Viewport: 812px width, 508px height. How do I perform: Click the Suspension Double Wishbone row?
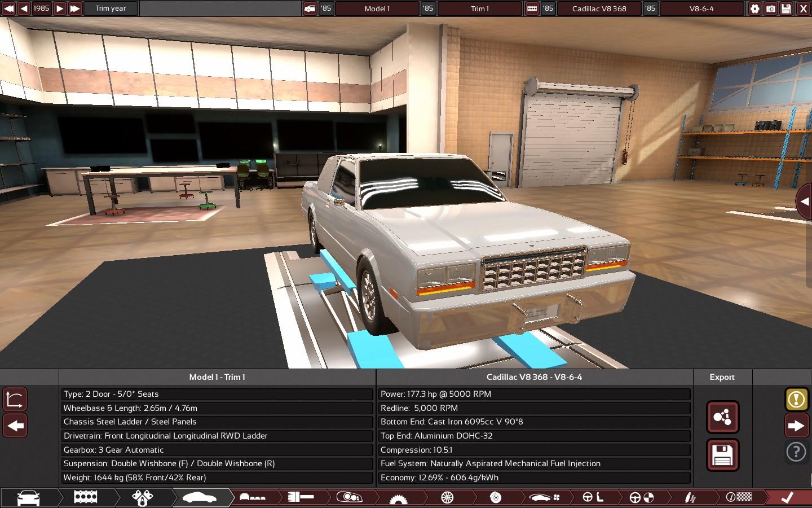click(217, 463)
